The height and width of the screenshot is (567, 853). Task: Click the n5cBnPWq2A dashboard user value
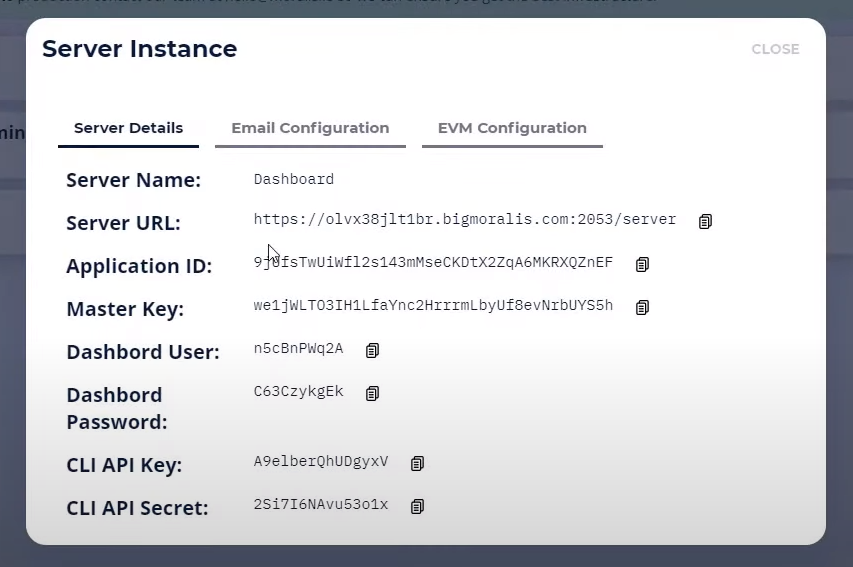(298, 348)
